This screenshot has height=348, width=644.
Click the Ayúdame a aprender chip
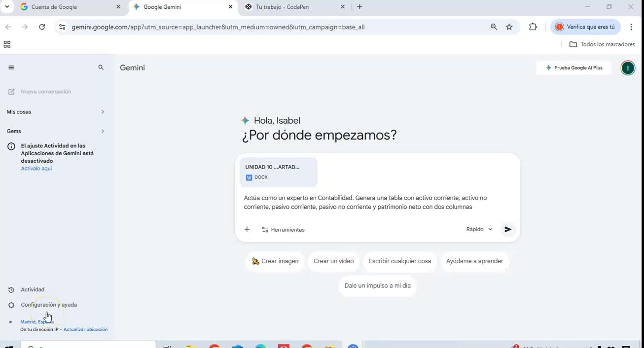(x=474, y=261)
